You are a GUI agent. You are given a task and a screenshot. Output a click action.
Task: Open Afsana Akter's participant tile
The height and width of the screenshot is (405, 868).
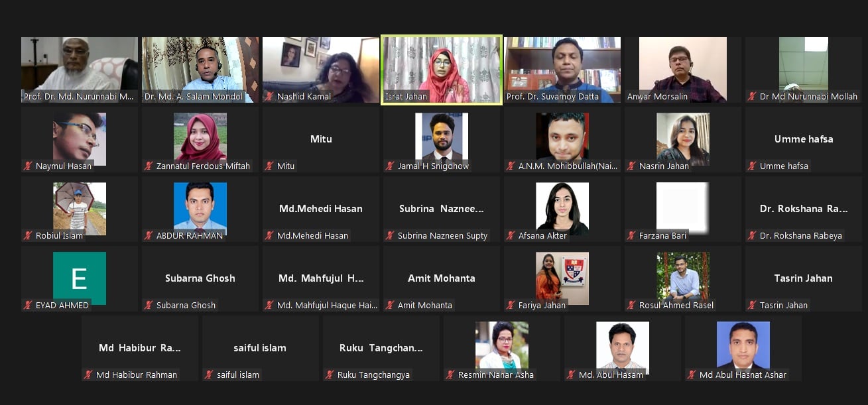click(x=562, y=209)
